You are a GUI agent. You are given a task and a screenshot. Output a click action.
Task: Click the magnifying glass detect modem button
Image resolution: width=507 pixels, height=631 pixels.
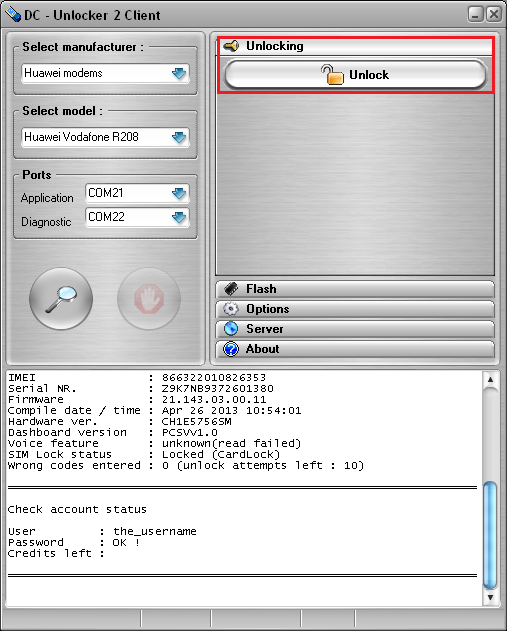(x=61, y=299)
